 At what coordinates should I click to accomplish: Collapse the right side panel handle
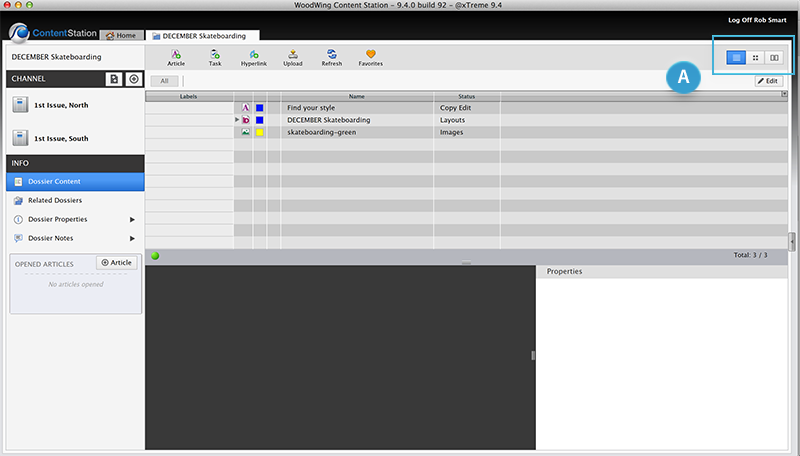coord(792,242)
